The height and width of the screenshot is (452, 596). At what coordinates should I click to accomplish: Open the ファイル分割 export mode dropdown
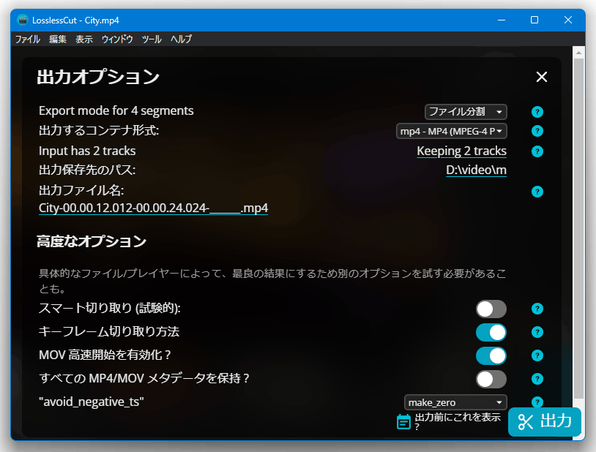pos(466,112)
